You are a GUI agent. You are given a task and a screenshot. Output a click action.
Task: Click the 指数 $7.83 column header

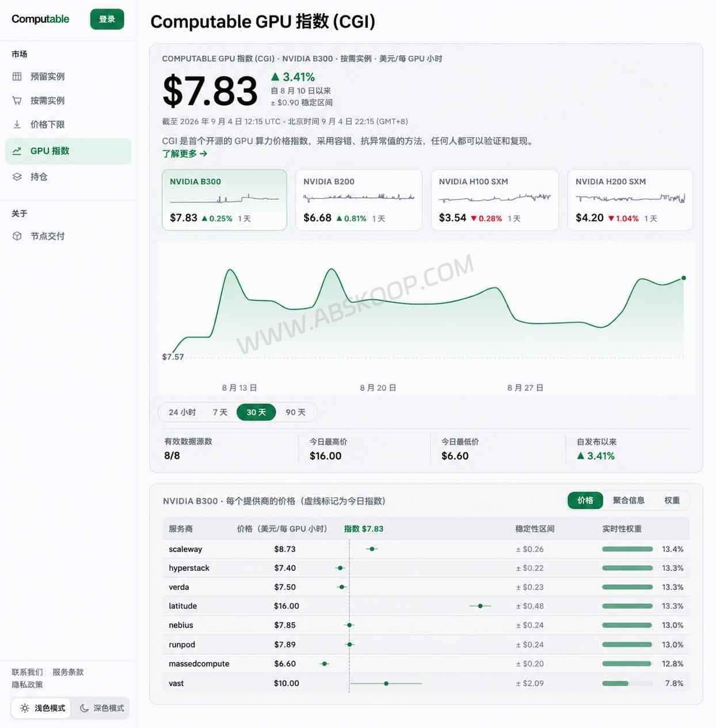point(364,528)
